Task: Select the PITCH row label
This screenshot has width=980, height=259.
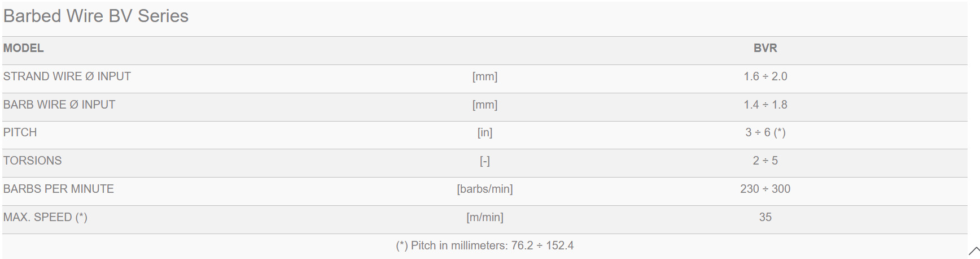Action: tap(20, 132)
